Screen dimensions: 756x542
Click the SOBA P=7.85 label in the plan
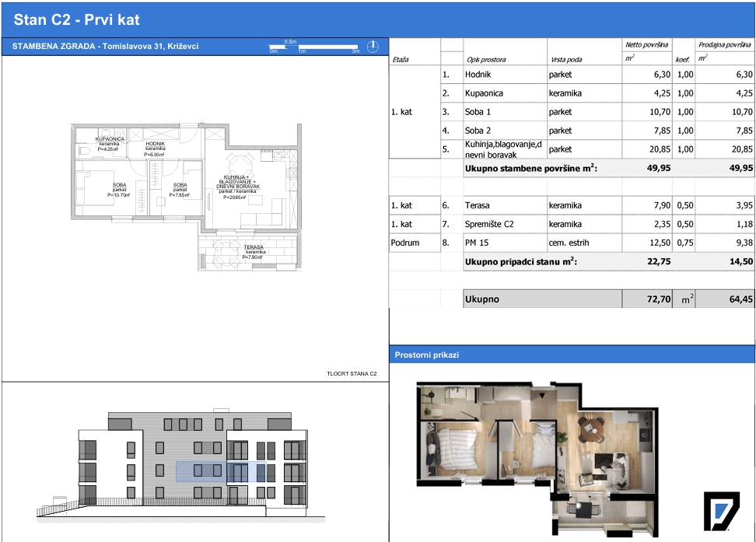pos(180,190)
